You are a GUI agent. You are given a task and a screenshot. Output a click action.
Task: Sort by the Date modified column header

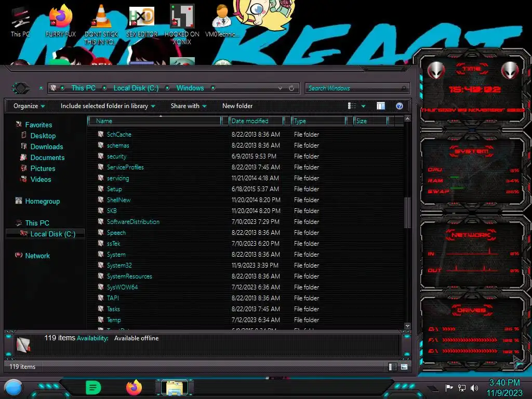(x=257, y=121)
